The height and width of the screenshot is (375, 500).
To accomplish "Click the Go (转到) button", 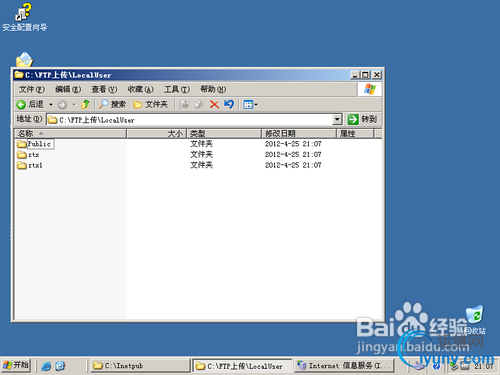I will tap(362, 119).
